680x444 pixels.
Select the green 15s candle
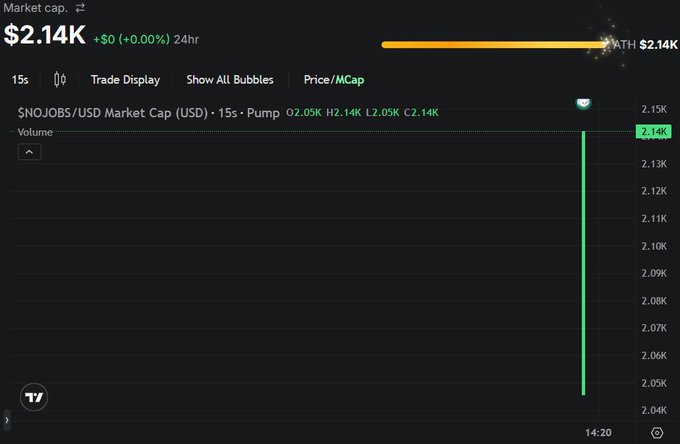[583, 263]
